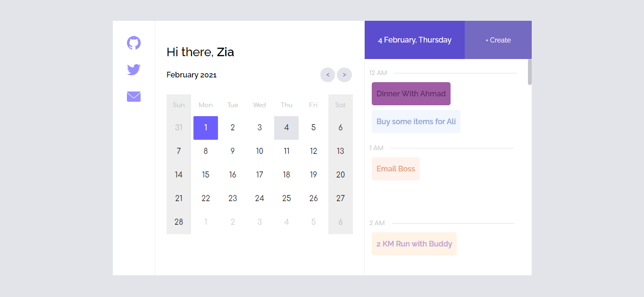Pick Saturday February 27
644x297 pixels.
(x=341, y=198)
